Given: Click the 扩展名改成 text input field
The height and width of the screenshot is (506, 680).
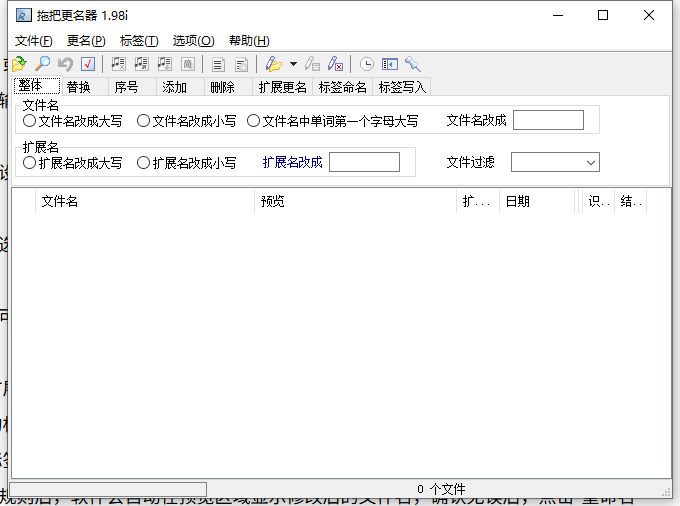Looking at the screenshot, I should click(364, 162).
